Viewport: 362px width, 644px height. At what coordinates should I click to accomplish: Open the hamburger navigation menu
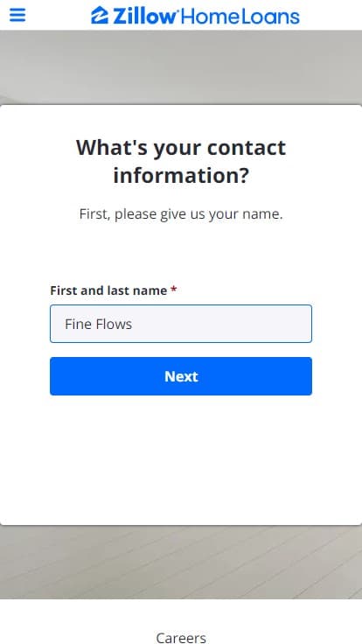point(17,15)
